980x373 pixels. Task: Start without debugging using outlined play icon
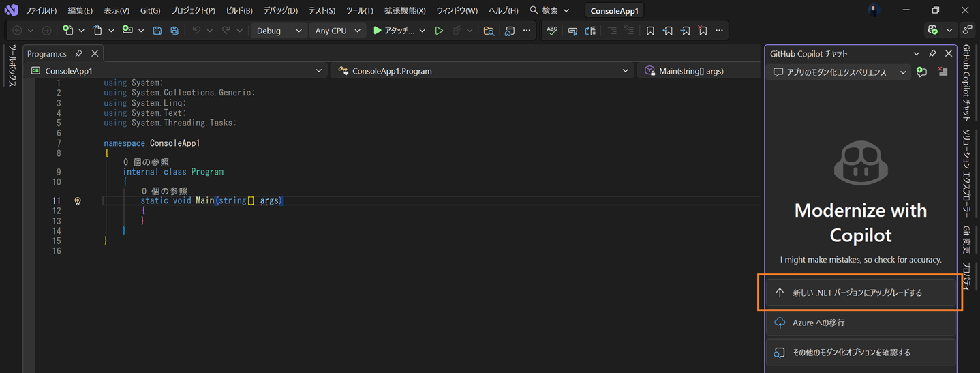pos(439,31)
